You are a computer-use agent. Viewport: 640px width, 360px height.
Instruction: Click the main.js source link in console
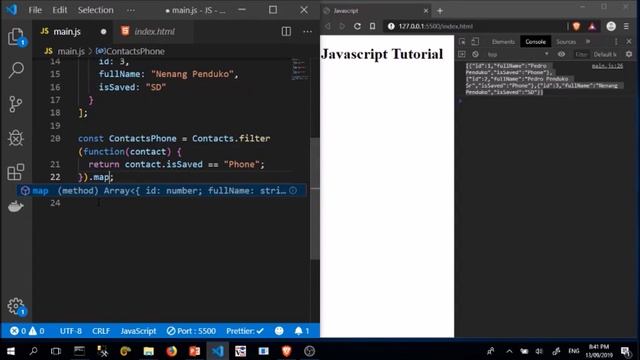[x=607, y=66]
